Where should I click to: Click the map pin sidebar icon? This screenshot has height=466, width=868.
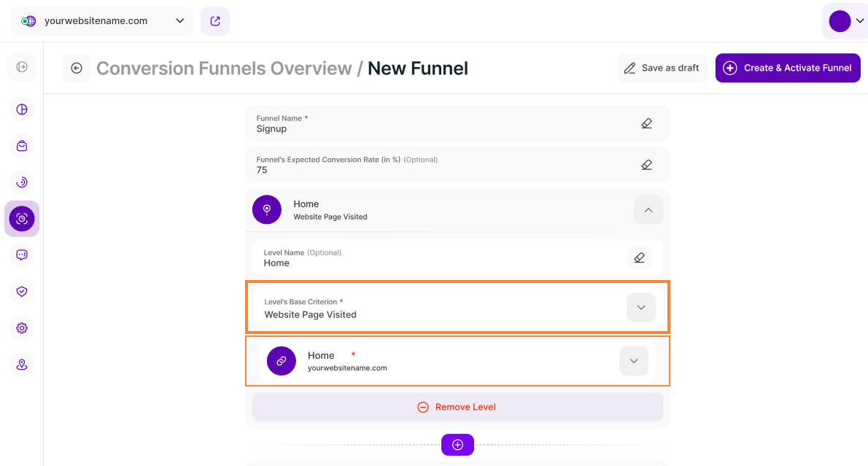(x=22, y=365)
